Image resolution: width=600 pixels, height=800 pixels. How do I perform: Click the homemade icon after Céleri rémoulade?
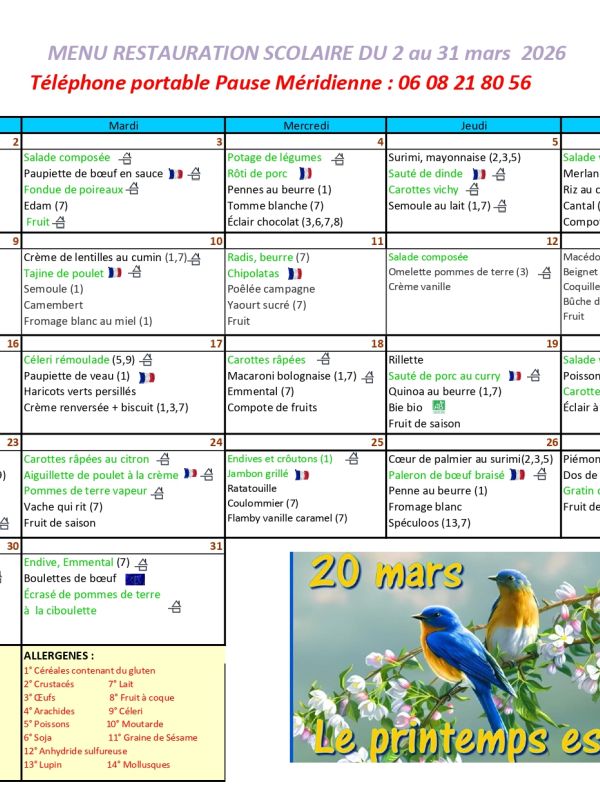(x=146, y=360)
